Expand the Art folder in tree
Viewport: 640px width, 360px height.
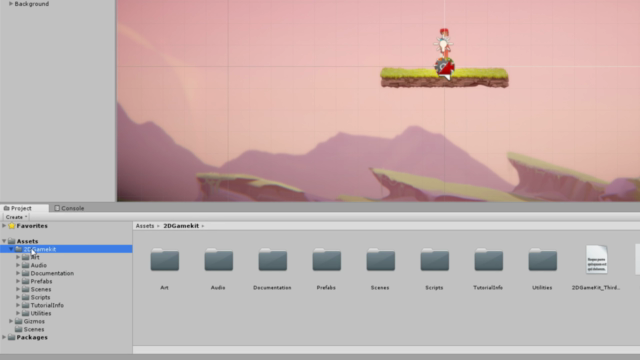[x=18, y=257]
